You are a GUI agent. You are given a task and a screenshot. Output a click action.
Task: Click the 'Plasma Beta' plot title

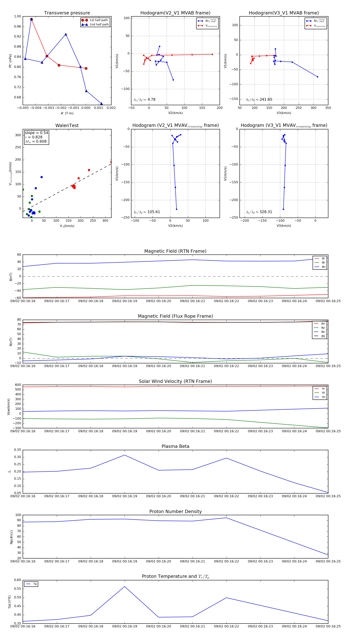(x=175, y=446)
